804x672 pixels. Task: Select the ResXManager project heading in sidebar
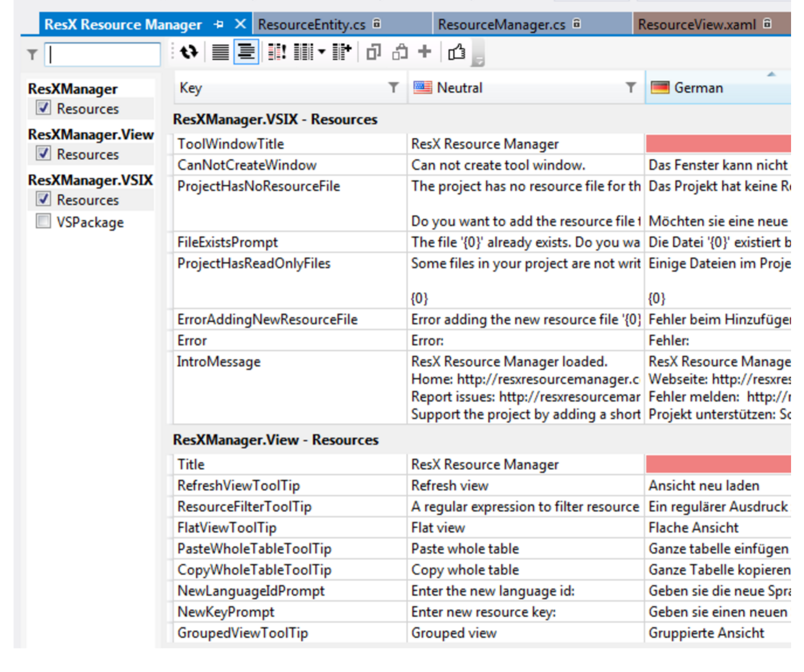72,88
